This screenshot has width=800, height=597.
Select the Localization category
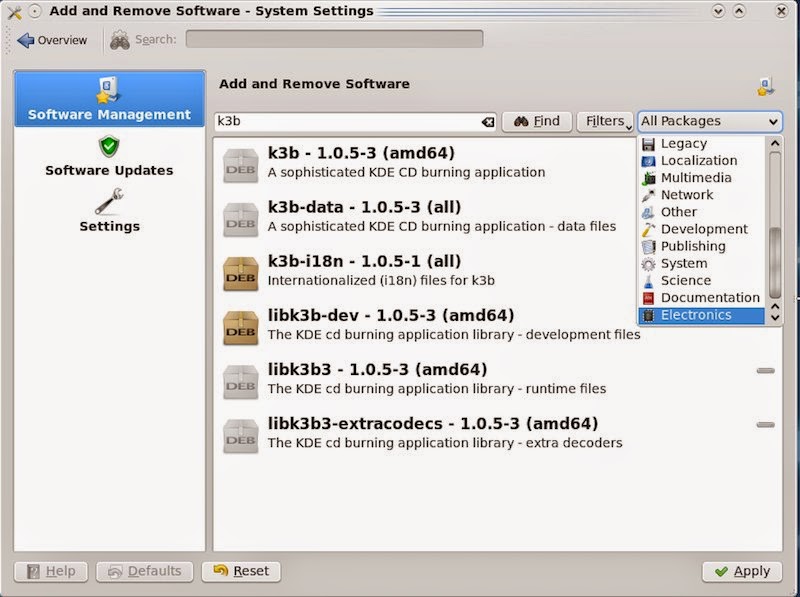pos(701,160)
